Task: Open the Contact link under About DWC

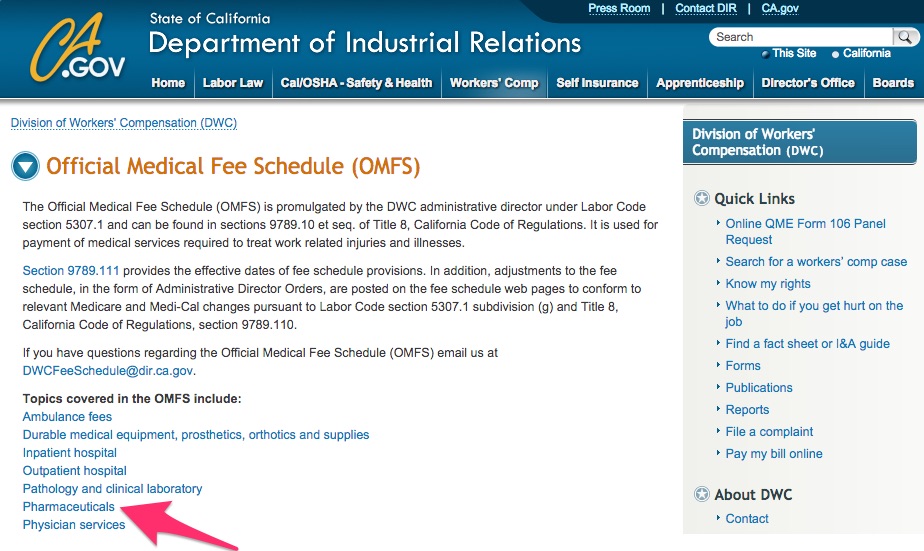Action: (x=747, y=519)
